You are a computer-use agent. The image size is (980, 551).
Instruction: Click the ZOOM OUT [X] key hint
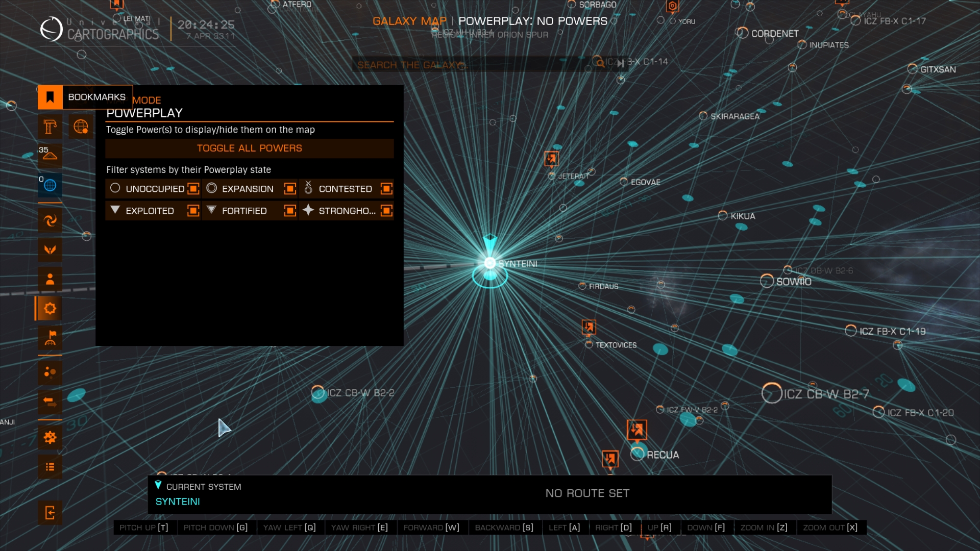pos(830,528)
